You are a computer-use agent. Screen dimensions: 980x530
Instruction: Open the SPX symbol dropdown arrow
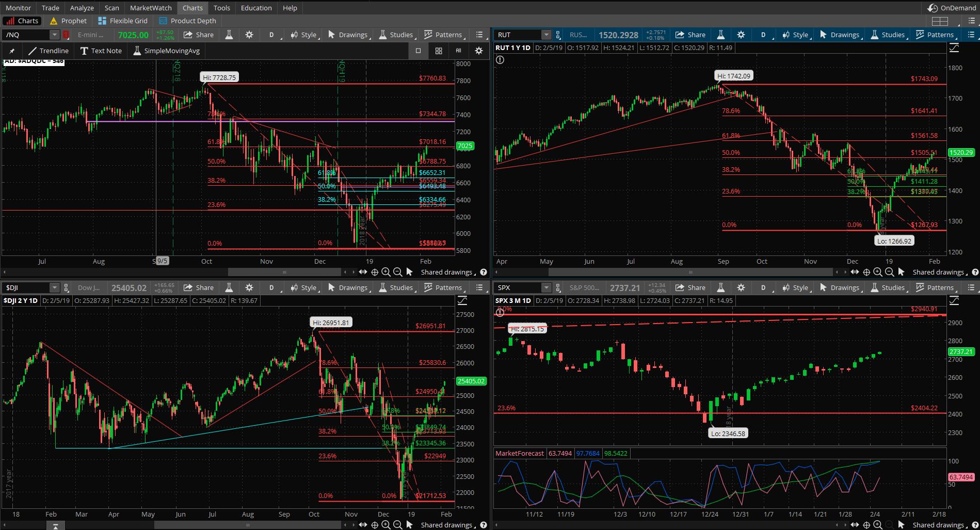click(x=547, y=287)
